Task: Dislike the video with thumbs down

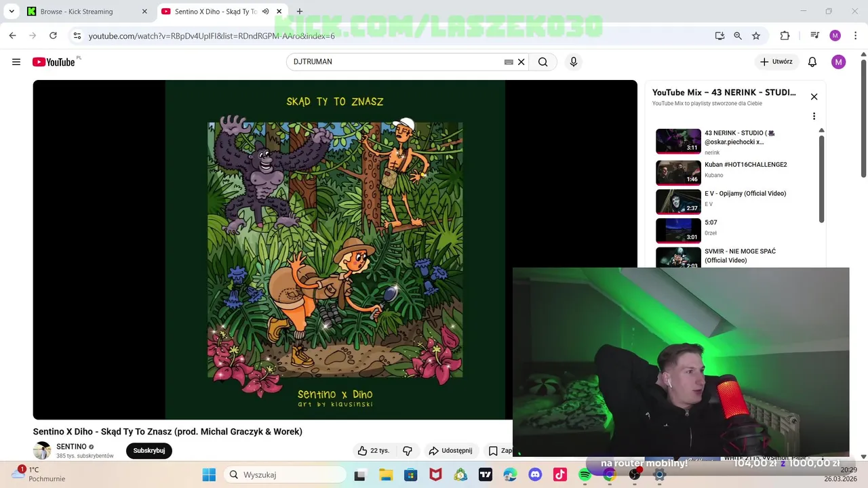Action: click(408, 451)
